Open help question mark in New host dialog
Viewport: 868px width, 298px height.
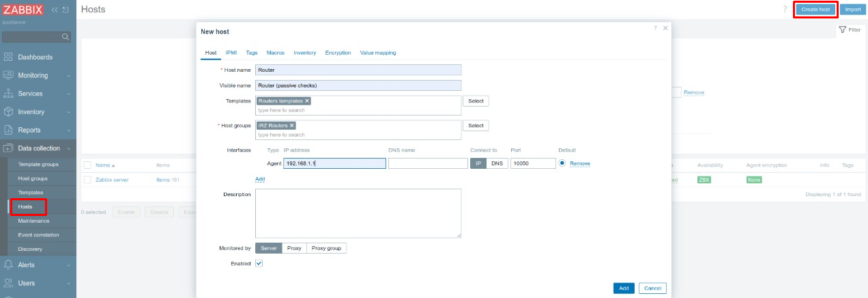[x=656, y=28]
